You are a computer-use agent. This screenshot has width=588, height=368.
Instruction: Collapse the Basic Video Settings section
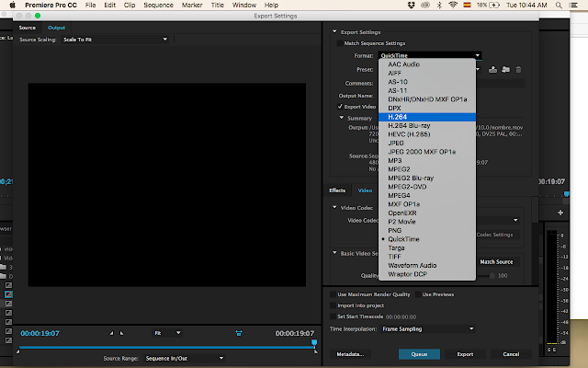click(x=334, y=253)
